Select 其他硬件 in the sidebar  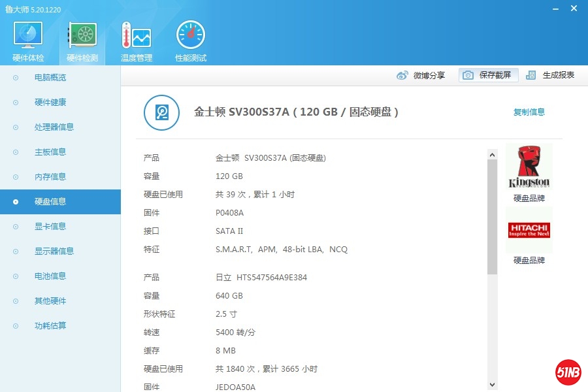60,301
